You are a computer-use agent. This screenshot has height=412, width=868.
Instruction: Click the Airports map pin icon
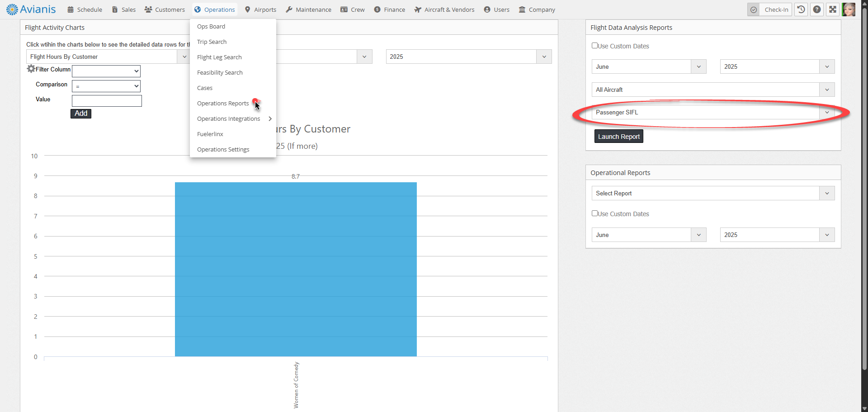click(248, 9)
